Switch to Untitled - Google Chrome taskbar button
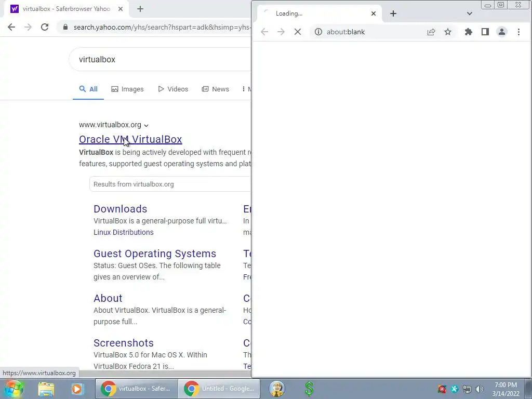Screen dimensions: 532x399 [x=219, y=389]
